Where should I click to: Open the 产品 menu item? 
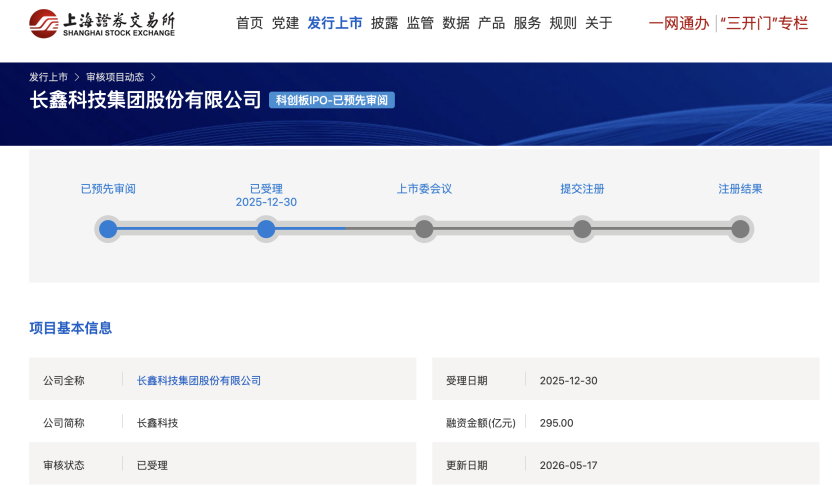click(x=491, y=23)
